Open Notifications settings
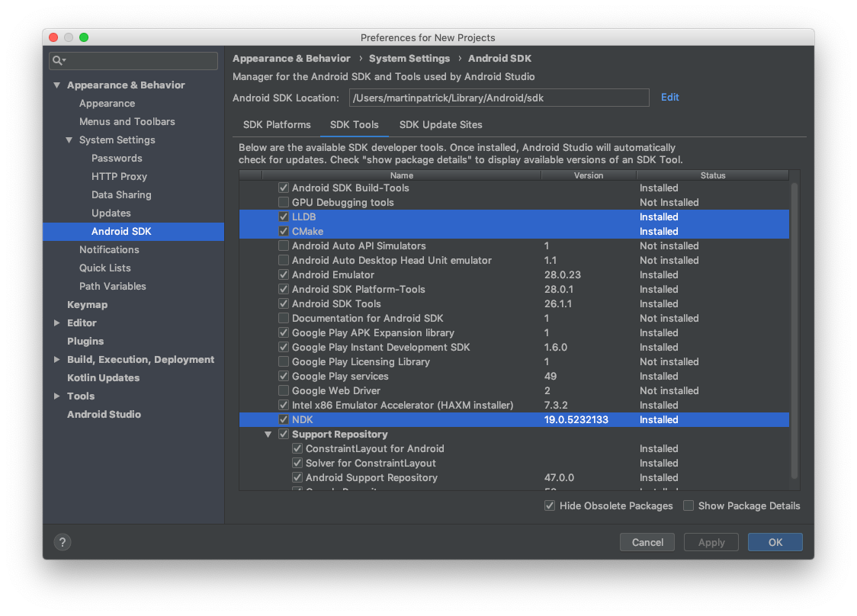Screen dimensions: 857x616 [x=109, y=250]
